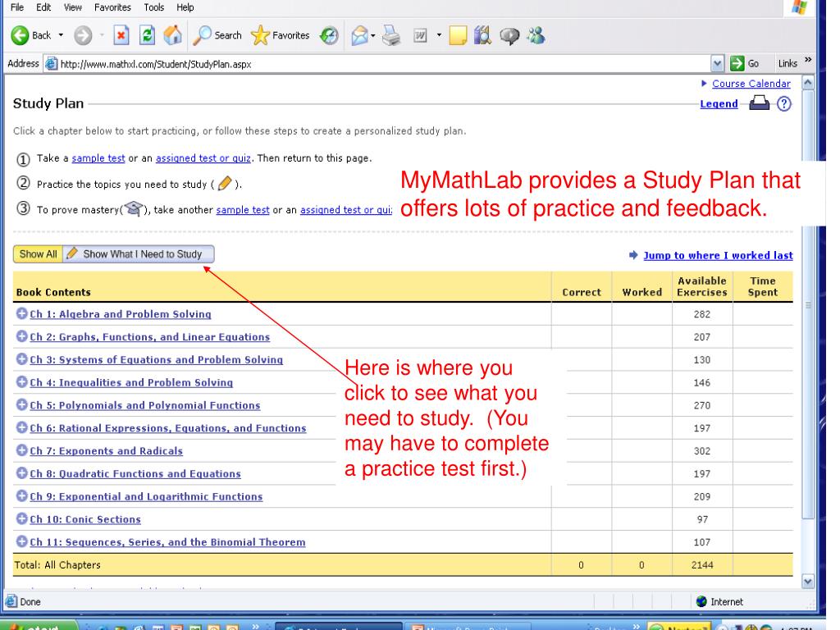Expand Ch 2: Graphs, Functions, and Linear Equations
Screen dimensions: 840x630
point(21,336)
